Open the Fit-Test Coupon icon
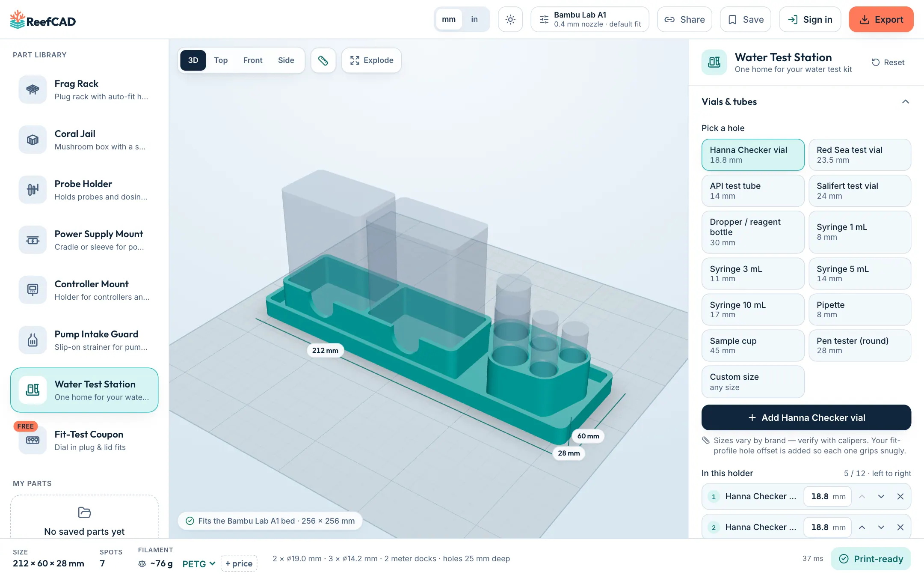924x578 pixels. [x=33, y=440]
